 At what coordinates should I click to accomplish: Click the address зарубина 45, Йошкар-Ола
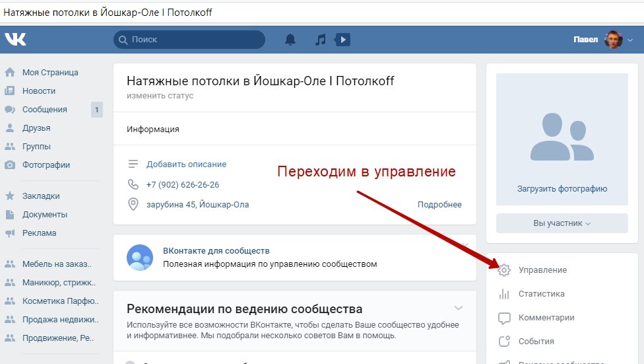point(197,204)
